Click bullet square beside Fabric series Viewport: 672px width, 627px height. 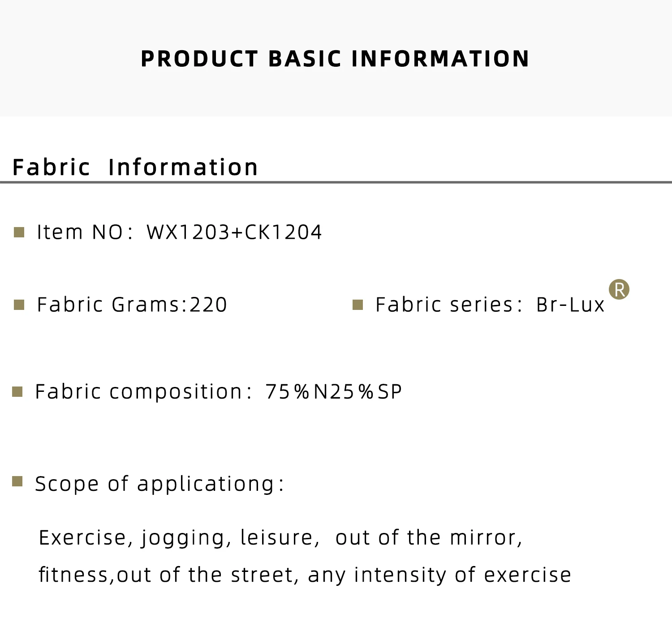[x=358, y=305]
